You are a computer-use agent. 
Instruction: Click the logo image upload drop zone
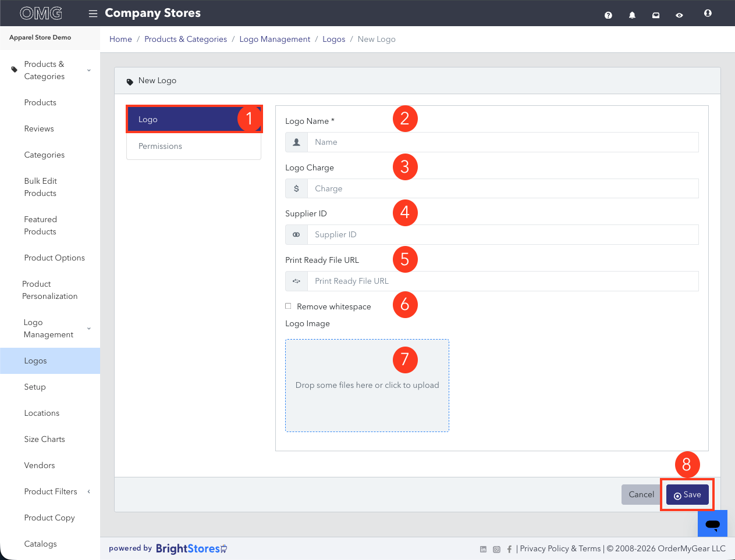click(x=367, y=386)
